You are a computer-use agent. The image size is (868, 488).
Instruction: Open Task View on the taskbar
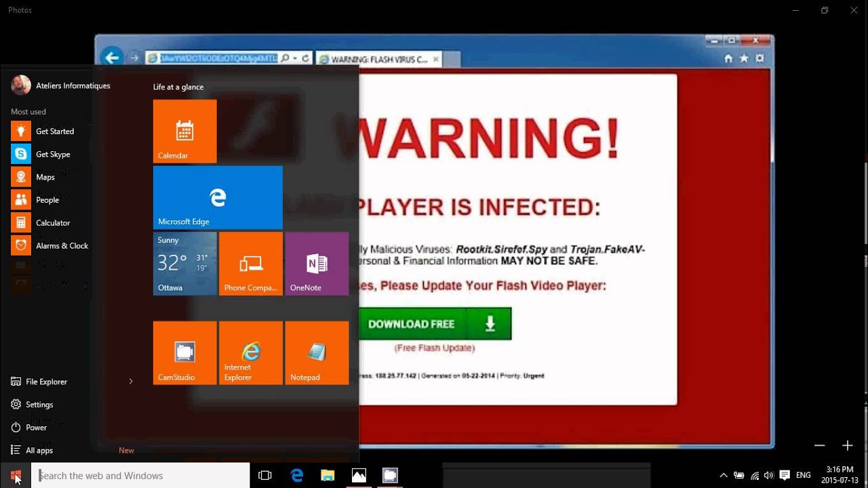(x=265, y=476)
